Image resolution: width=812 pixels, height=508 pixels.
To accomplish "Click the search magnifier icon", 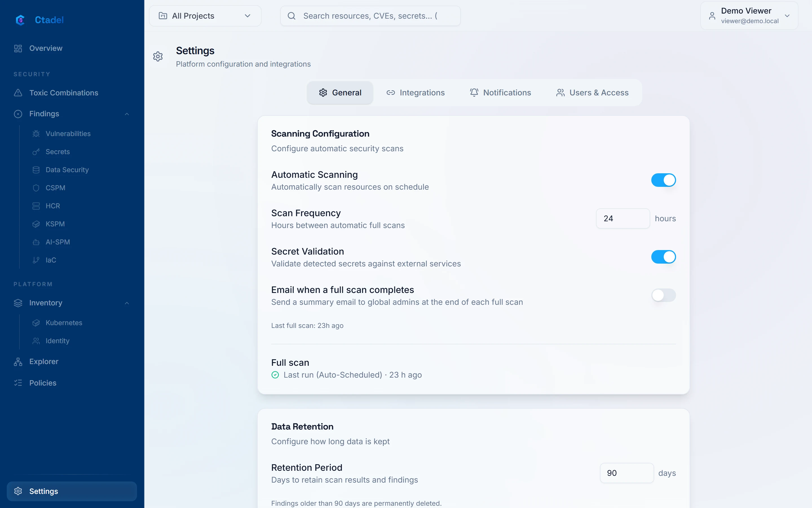I will click(292, 16).
